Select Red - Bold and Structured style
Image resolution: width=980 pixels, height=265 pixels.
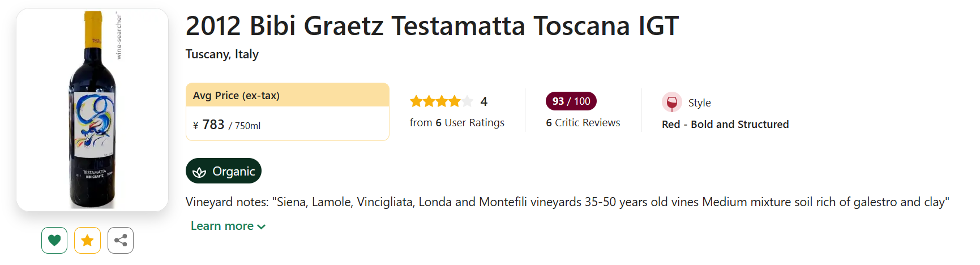725,125
